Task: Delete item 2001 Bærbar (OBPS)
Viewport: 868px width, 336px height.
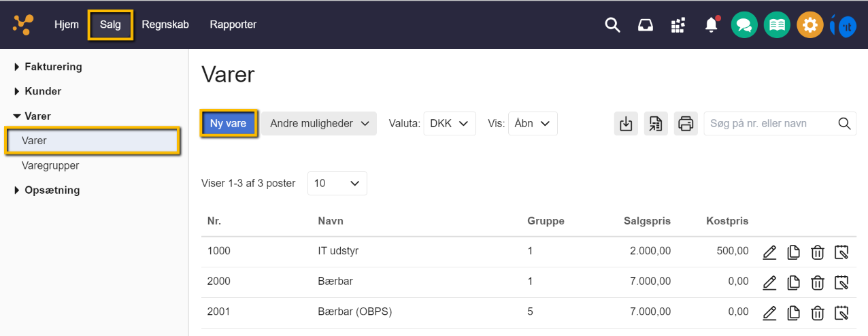Action: point(818,313)
